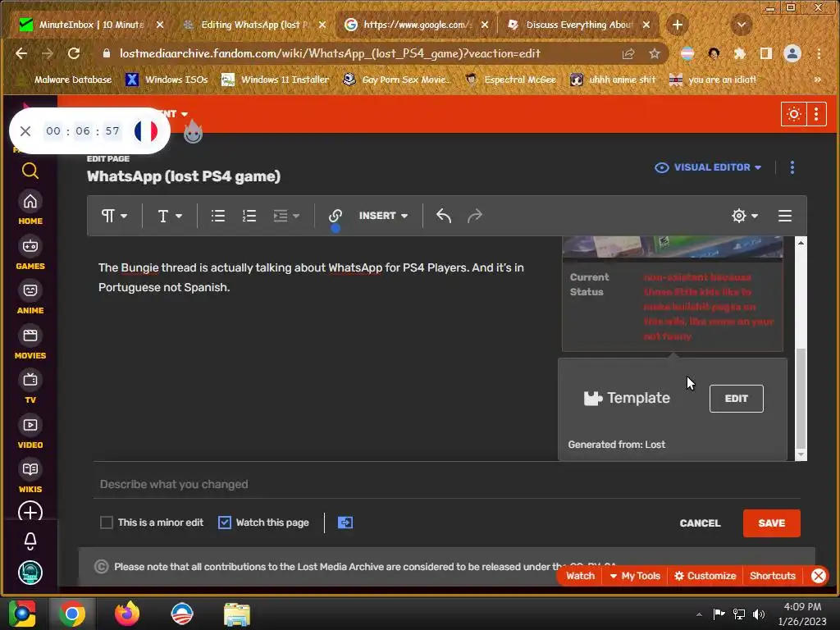
Task: Click the link insert icon
Action: coord(336,216)
